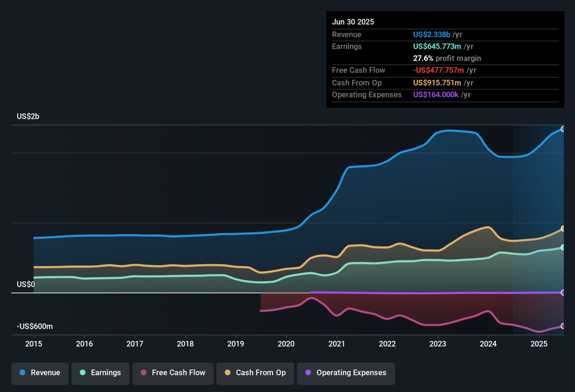Image resolution: width=575 pixels, height=392 pixels.
Task: Select the 2025 x-axis year label
Action: (539, 344)
